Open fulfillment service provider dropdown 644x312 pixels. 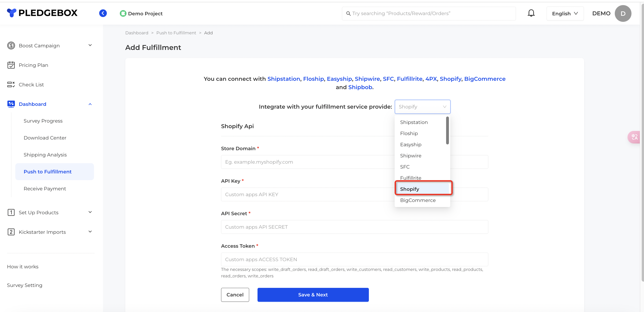[422, 107]
